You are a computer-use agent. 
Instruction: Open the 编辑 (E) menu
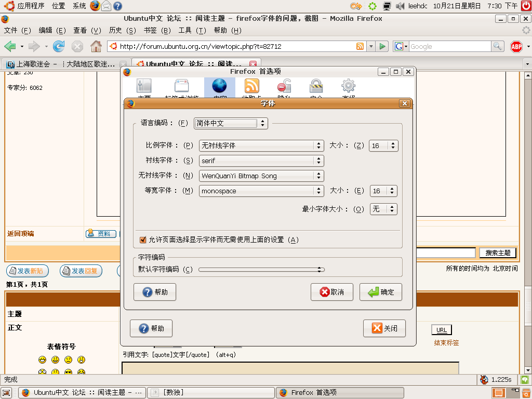coord(52,31)
